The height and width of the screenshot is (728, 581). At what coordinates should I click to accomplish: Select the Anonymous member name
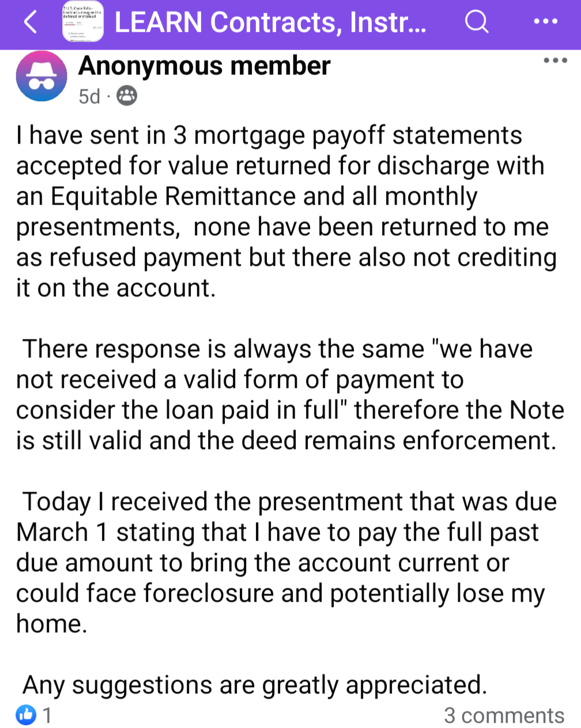click(x=205, y=66)
